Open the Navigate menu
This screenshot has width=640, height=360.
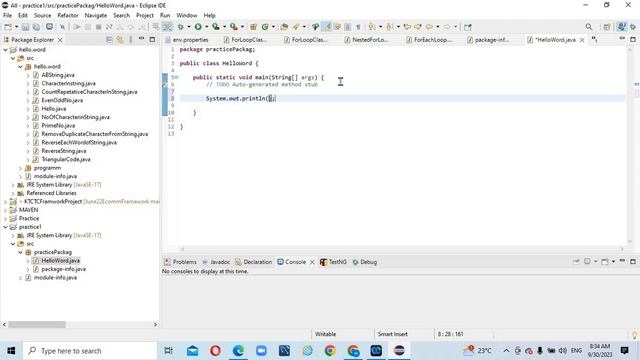(x=96, y=16)
